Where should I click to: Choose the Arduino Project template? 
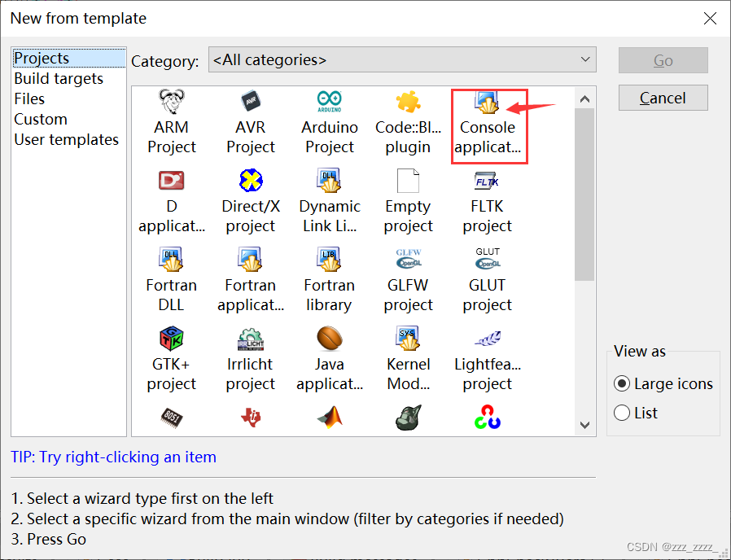point(329,123)
